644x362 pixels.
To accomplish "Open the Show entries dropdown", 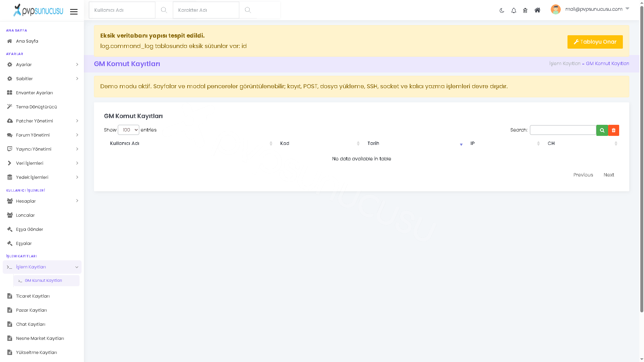I will tap(129, 130).
